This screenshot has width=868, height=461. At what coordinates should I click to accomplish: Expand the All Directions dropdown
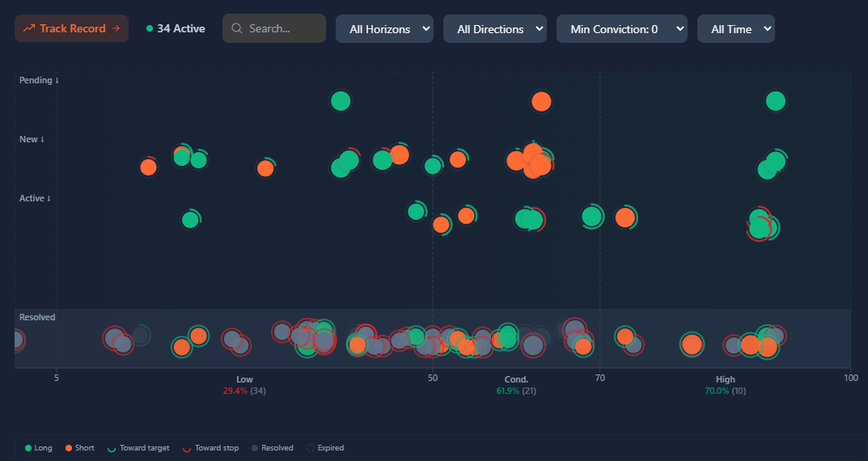pyautogui.click(x=494, y=29)
